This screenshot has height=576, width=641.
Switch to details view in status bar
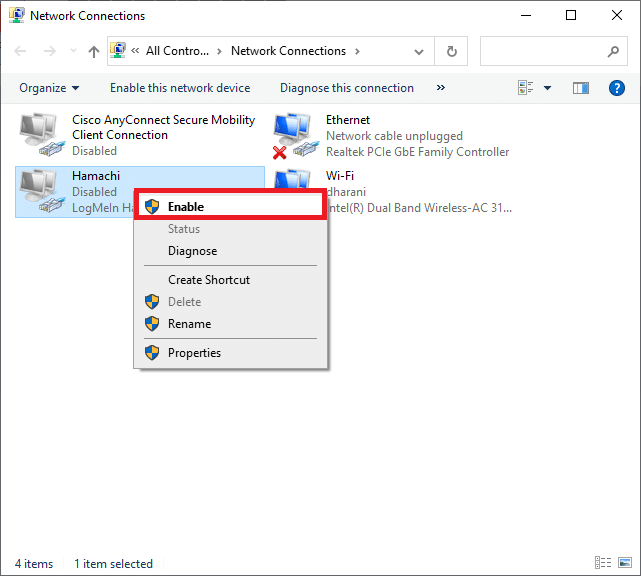tap(603, 564)
